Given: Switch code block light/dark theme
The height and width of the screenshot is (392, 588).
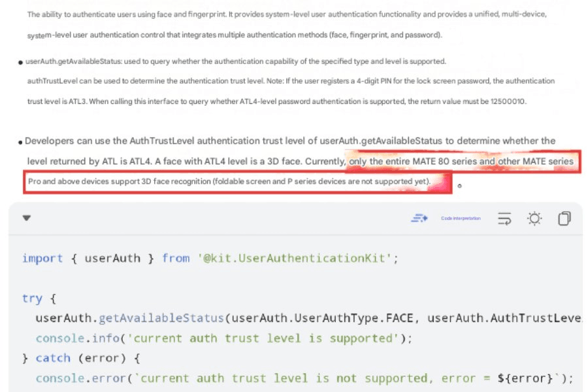Looking at the screenshot, I should coord(534,218).
